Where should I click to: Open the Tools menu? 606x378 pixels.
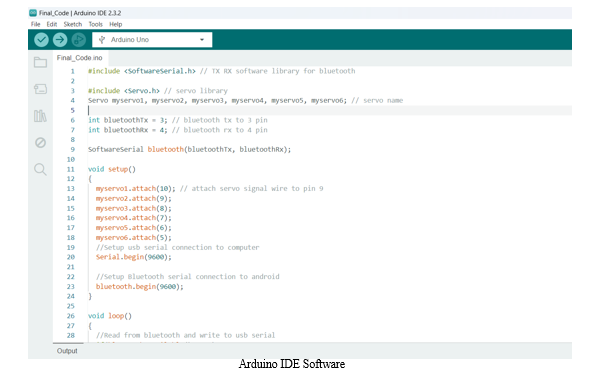(95, 24)
